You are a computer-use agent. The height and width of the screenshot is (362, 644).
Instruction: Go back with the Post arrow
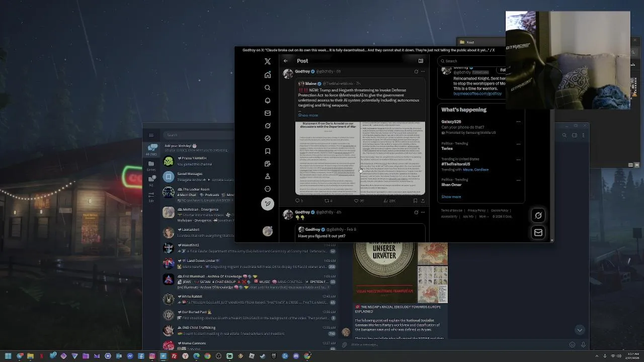(x=286, y=61)
